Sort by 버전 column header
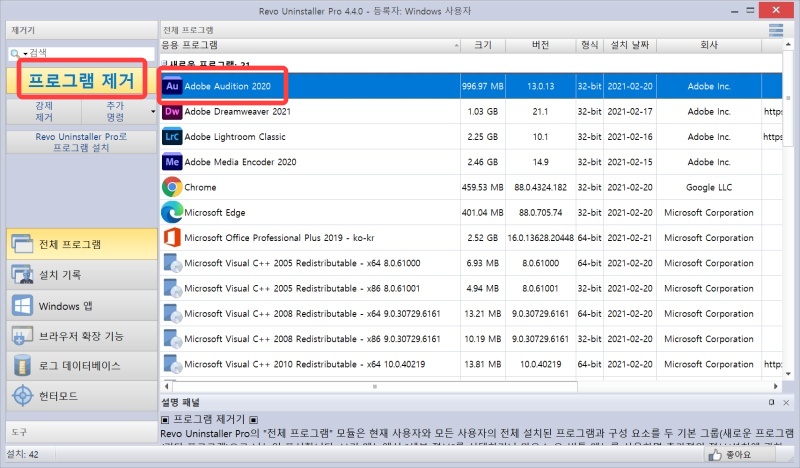The height and width of the screenshot is (468, 800). tap(540, 45)
